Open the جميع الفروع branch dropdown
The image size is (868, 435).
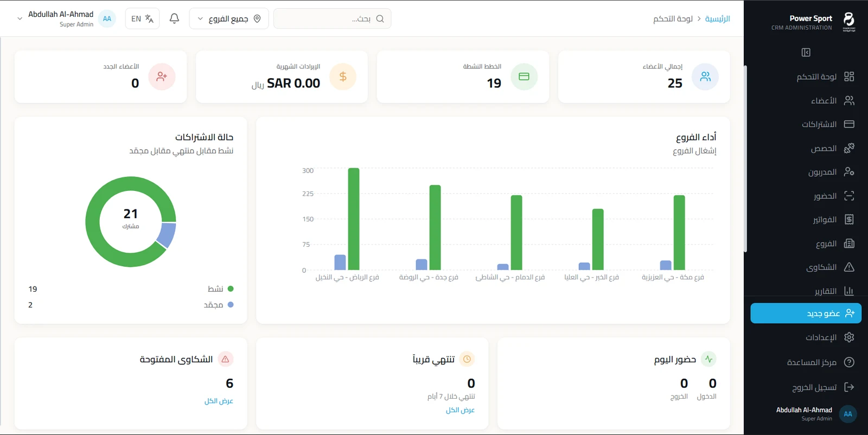229,18
